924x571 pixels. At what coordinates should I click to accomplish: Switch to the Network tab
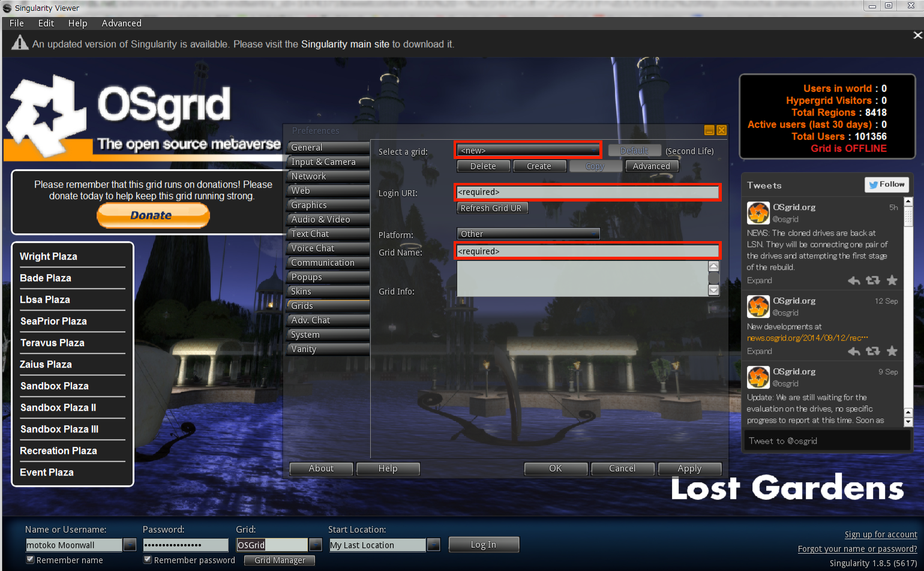[x=328, y=176]
